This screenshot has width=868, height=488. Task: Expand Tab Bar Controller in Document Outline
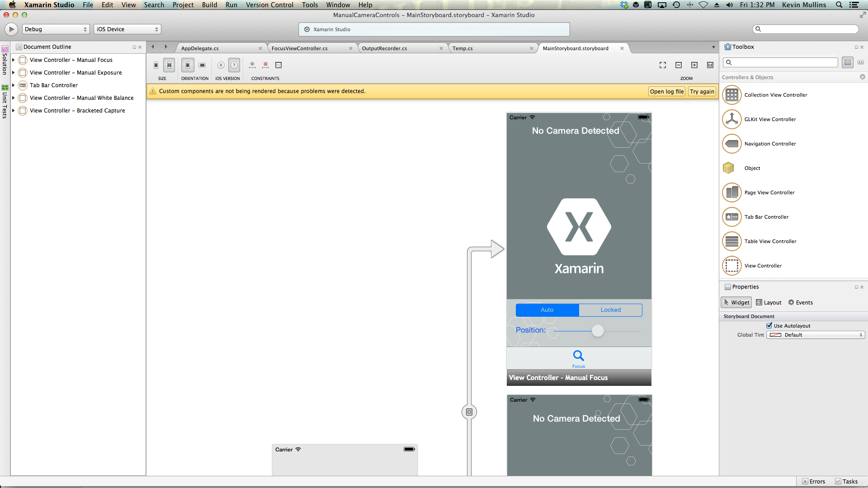tap(13, 85)
